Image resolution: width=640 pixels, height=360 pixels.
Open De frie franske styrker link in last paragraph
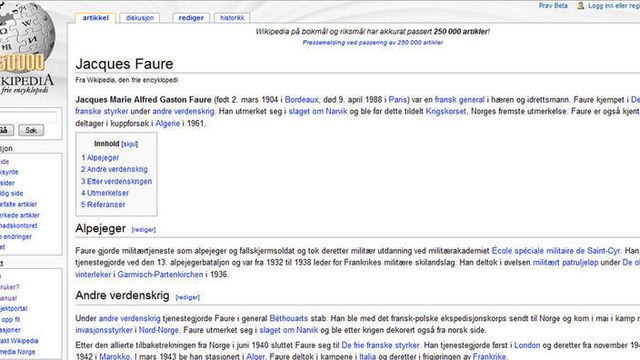380,345
